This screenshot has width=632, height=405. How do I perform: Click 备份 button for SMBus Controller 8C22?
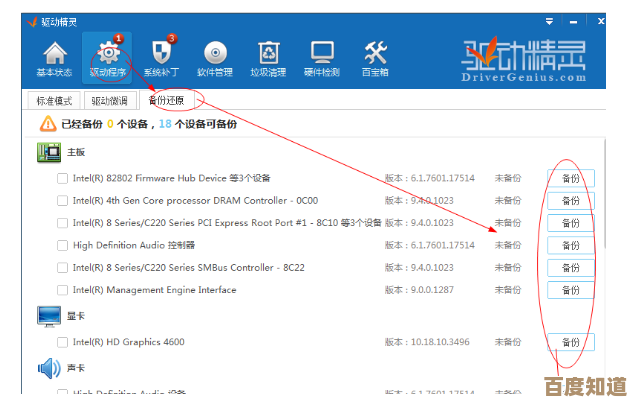pos(570,268)
